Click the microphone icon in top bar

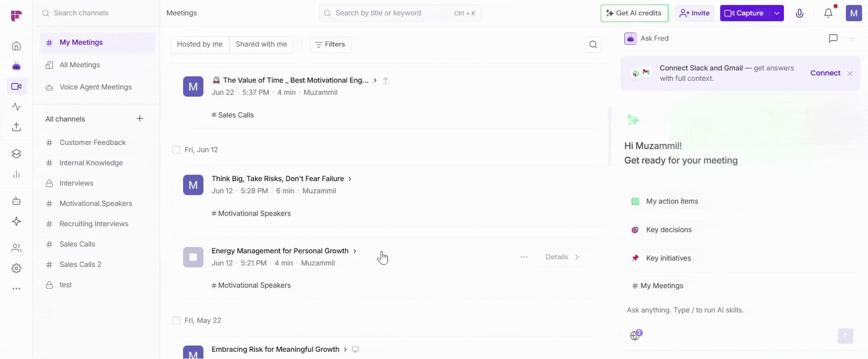[x=799, y=13]
